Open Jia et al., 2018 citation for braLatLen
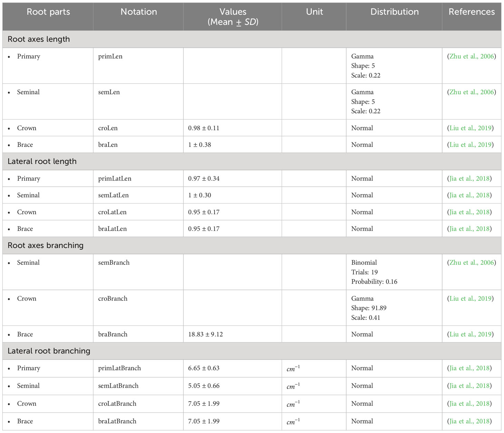The image size is (504, 433). click(469, 228)
